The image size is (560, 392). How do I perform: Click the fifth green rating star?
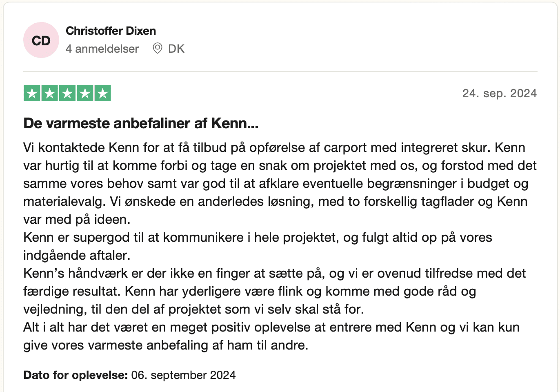point(103,94)
